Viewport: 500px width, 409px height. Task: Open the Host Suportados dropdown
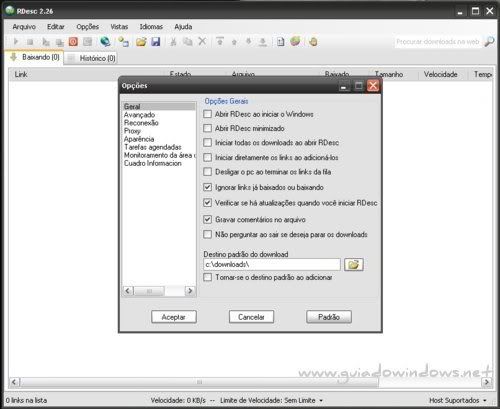point(484,400)
